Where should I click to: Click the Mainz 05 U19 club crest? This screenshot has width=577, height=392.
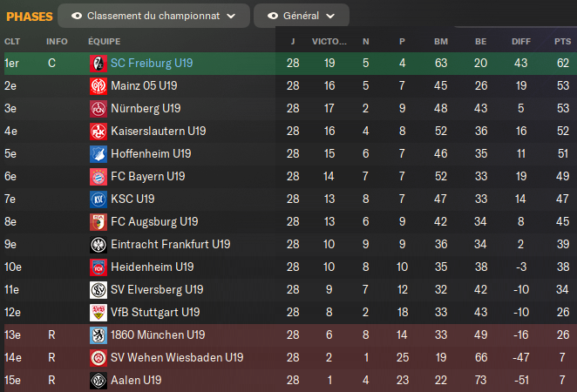click(98, 85)
